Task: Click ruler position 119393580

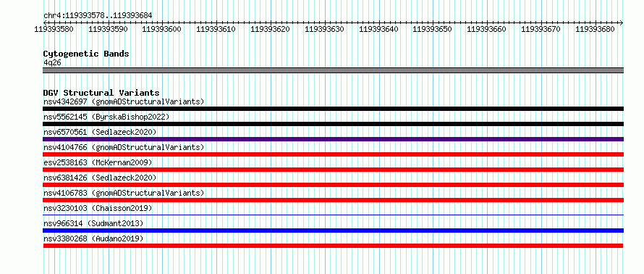Action: click(x=54, y=29)
